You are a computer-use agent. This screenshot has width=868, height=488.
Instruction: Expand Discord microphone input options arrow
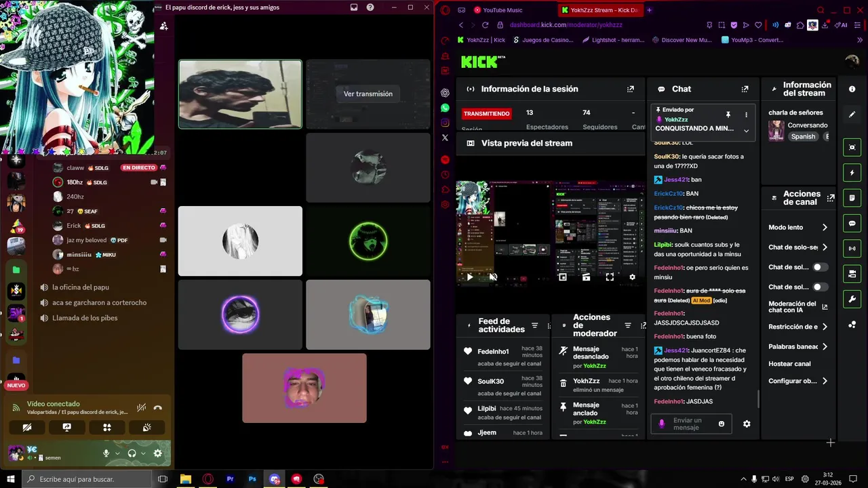(117, 453)
